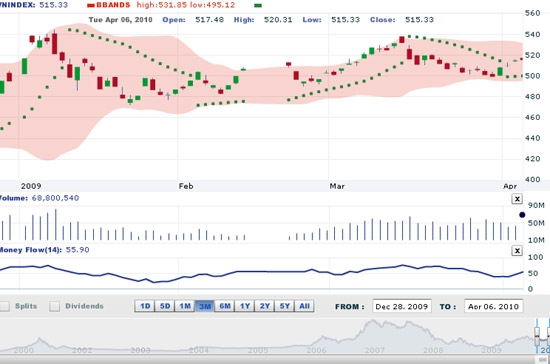Screen dimensions: 550x364
Task: Click the index value 515.33 at top
Action: tap(53, 5)
